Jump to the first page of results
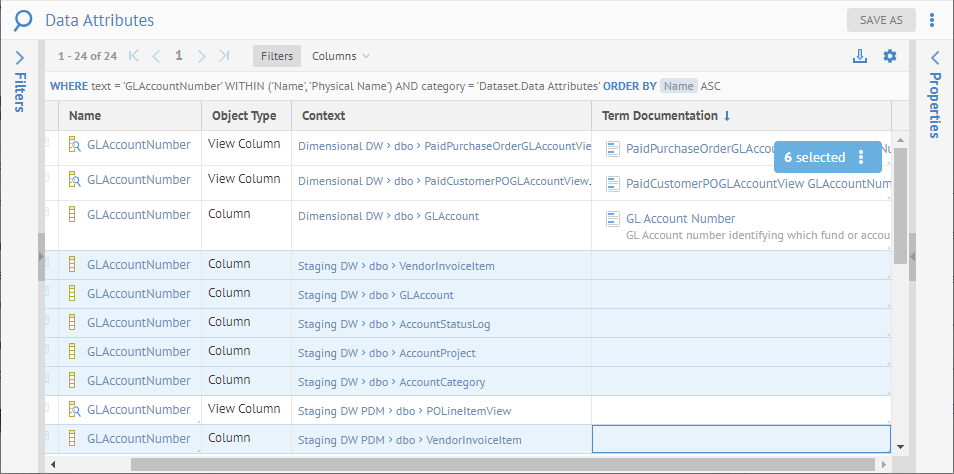 134,57
